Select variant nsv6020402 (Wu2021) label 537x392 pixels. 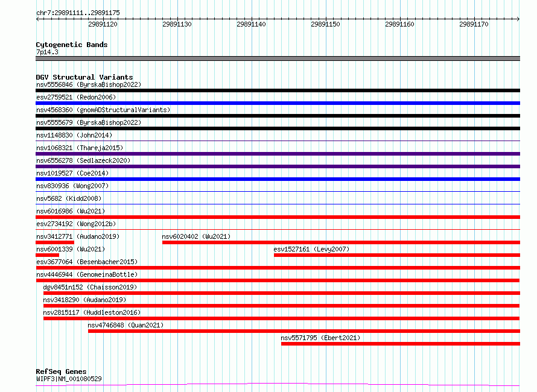[196, 236]
